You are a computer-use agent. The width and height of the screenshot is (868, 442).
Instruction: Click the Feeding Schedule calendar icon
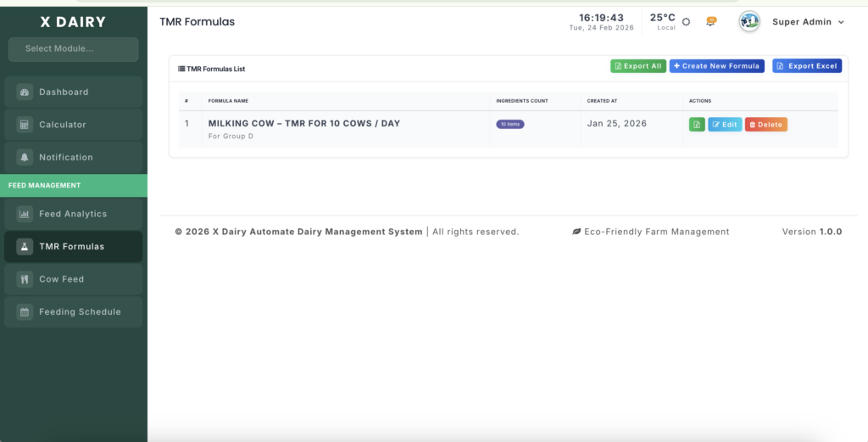click(24, 312)
